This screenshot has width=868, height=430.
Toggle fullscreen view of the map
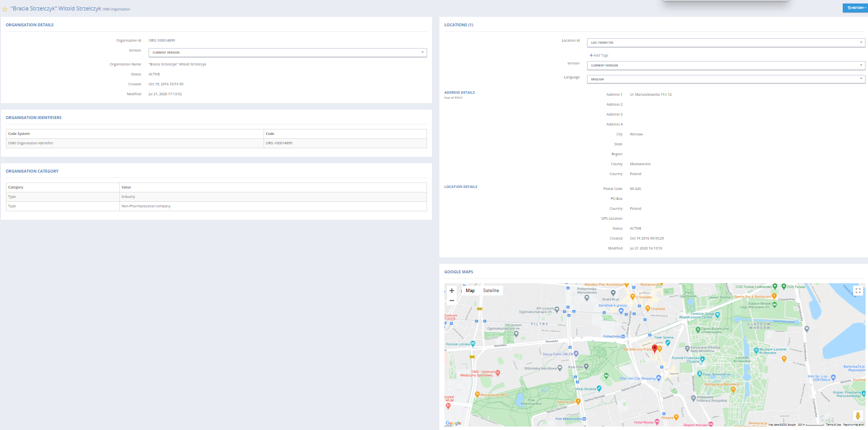(858, 291)
